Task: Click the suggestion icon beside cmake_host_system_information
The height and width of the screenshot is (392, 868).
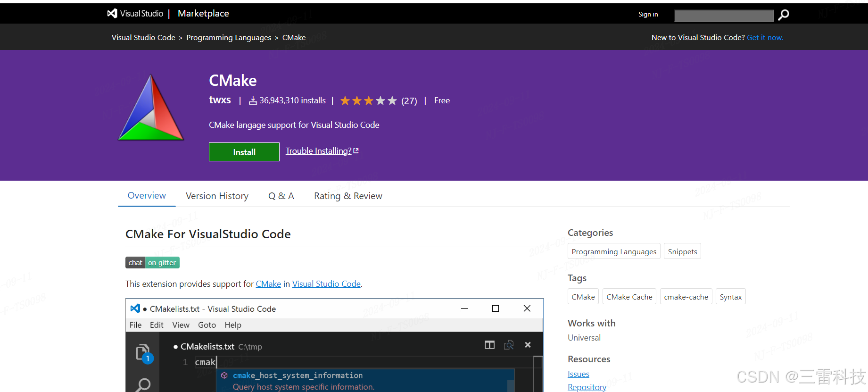Action: point(224,375)
